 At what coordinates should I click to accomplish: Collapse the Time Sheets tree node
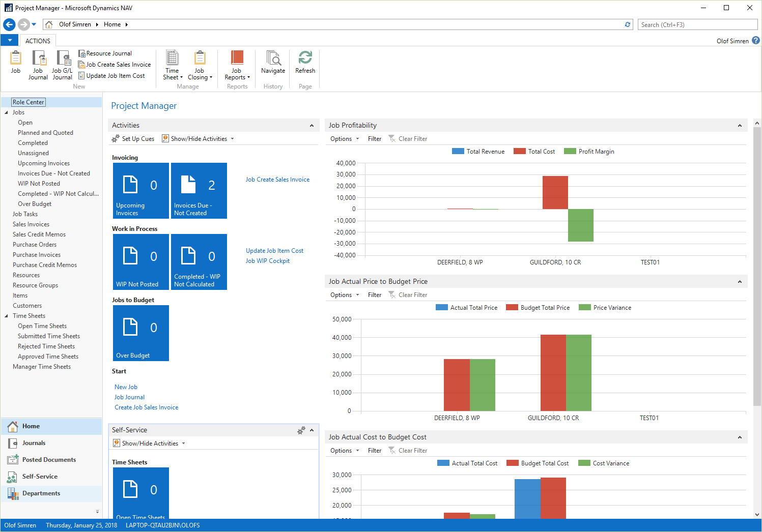pyautogui.click(x=7, y=316)
